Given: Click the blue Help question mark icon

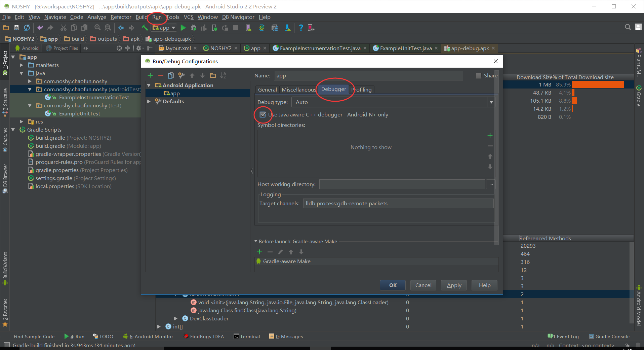Looking at the screenshot, I should [301, 28].
